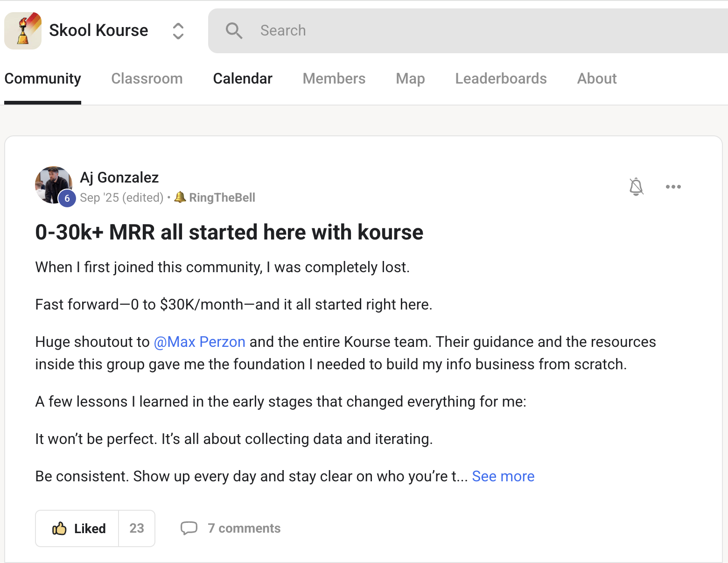The height and width of the screenshot is (563, 728).
Task: Open the post's three-dot options menu
Action: (x=673, y=187)
